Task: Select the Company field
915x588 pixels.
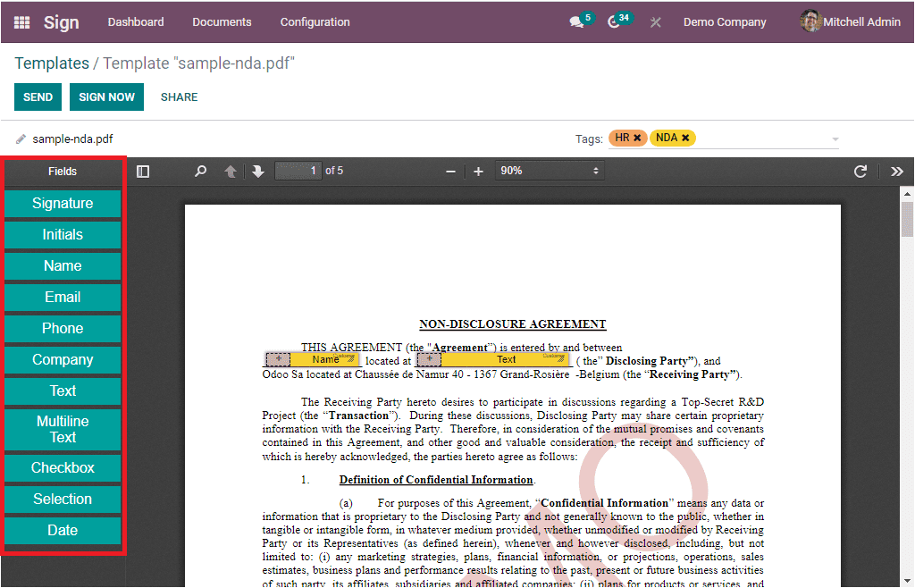Action: (x=63, y=360)
